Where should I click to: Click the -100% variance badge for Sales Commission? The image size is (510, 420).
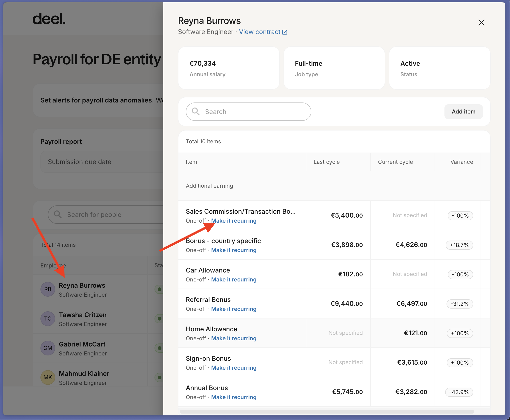460,216
